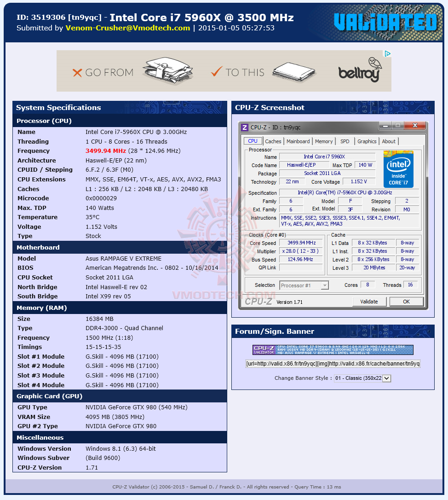Click the banner URL code input field
This screenshot has height=500, width=448.
[333, 364]
